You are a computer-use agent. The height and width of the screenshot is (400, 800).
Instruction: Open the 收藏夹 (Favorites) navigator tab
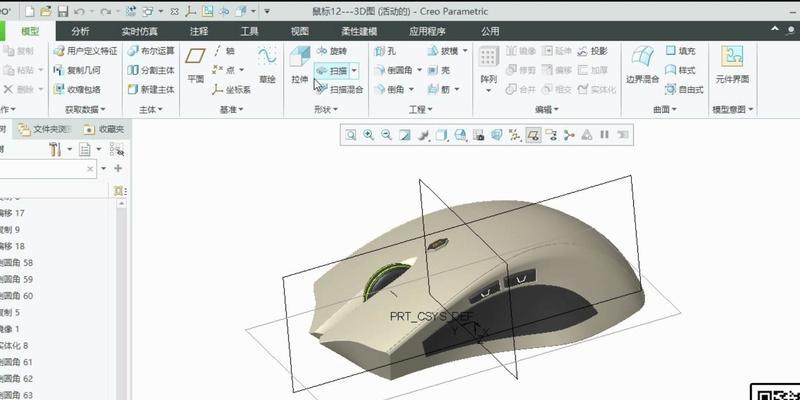(104, 130)
